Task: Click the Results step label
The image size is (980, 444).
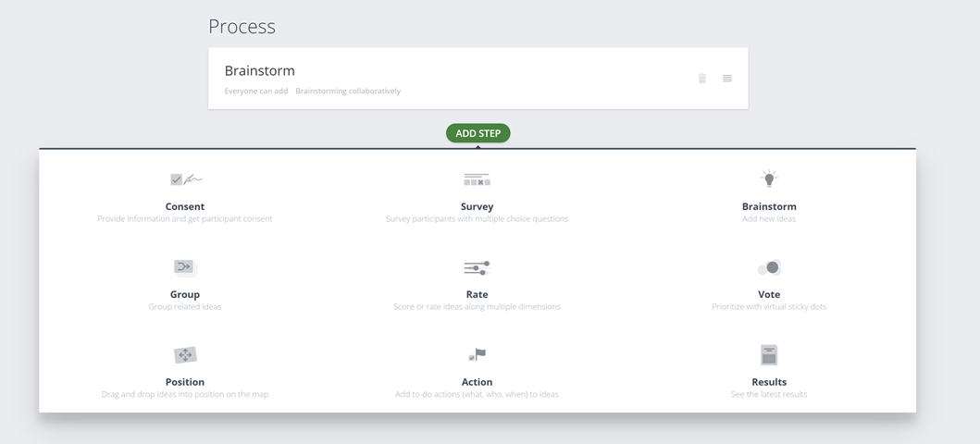Action: pos(769,381)
